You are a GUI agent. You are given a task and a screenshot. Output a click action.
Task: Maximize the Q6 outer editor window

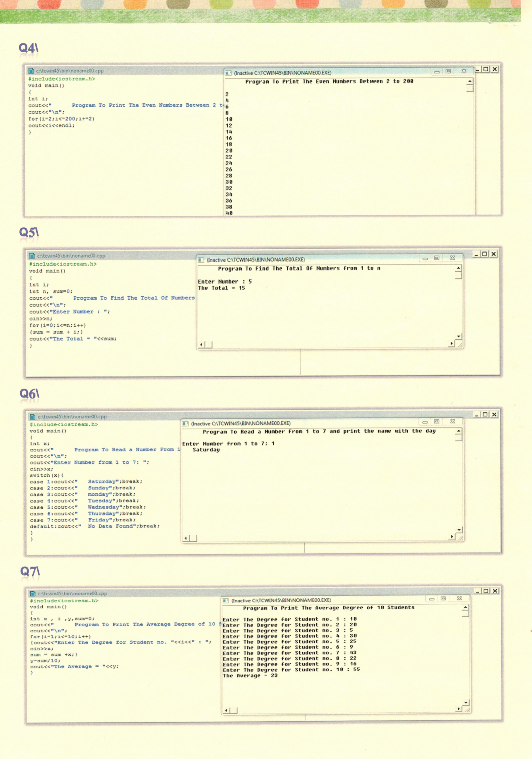coord(485,415)
